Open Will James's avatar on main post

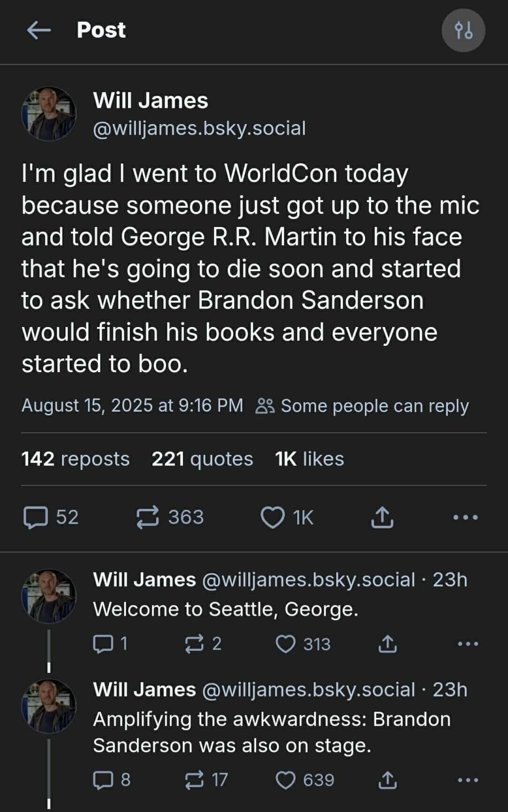(x=48, y=114)
